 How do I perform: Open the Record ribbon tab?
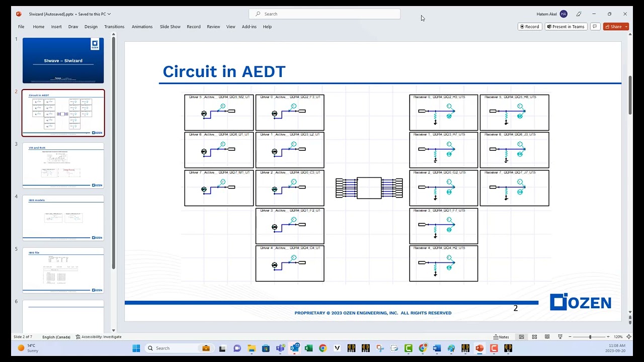point(194,27)
